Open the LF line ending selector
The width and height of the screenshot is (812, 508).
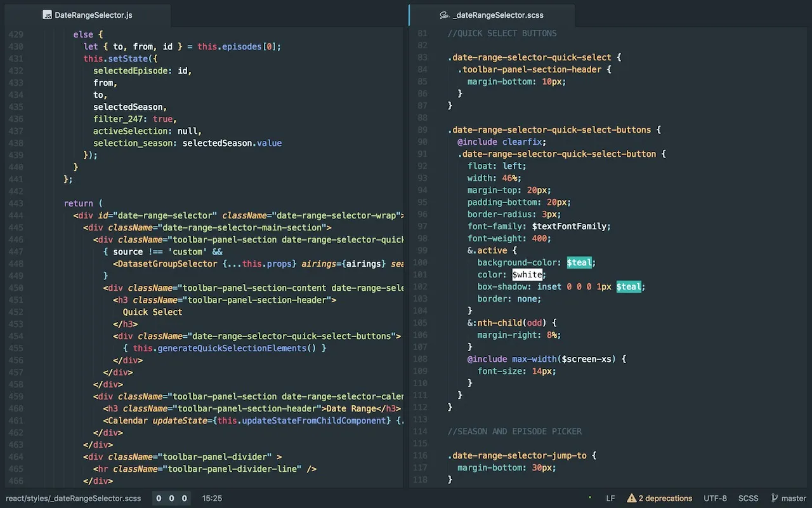(x=610, y=498)
